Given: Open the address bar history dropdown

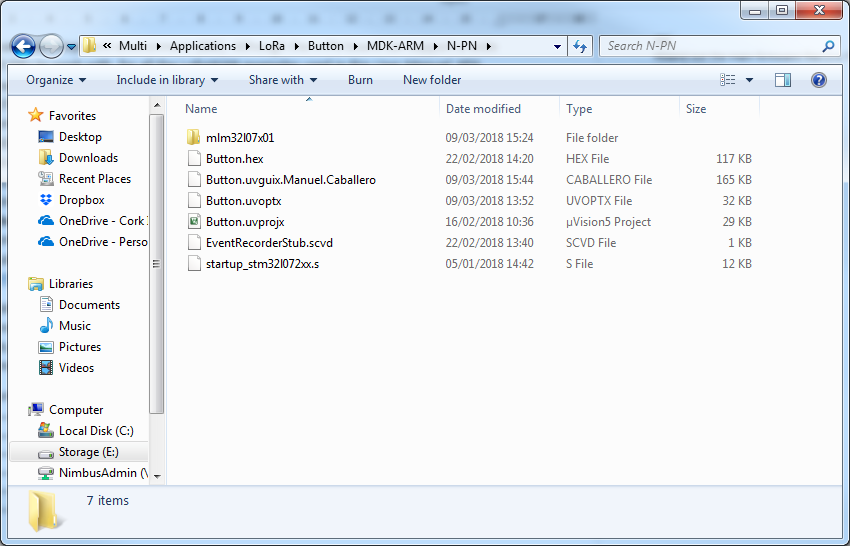Looking at the screenshot, I should pyautogui.click(x=557, y=47).
